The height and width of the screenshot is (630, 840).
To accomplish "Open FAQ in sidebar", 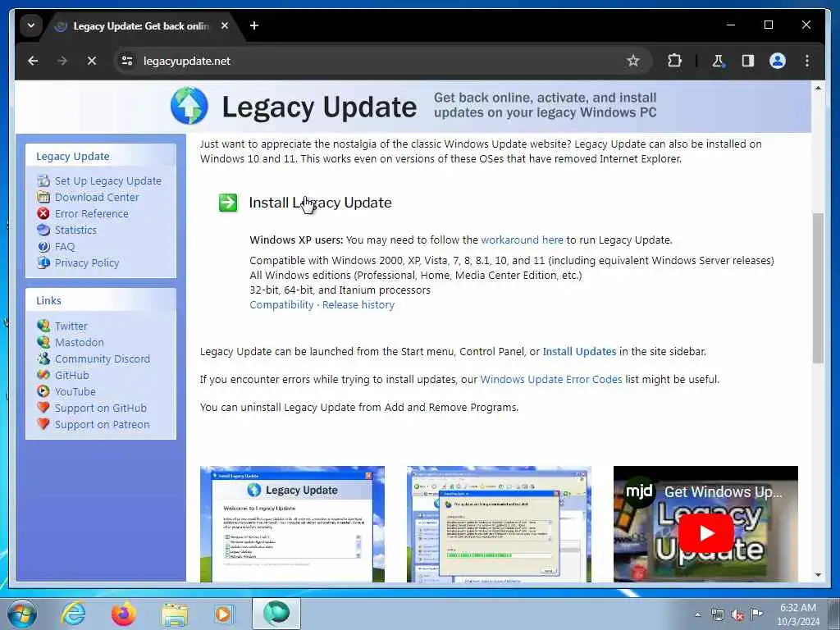I will (x=64, y=246).
